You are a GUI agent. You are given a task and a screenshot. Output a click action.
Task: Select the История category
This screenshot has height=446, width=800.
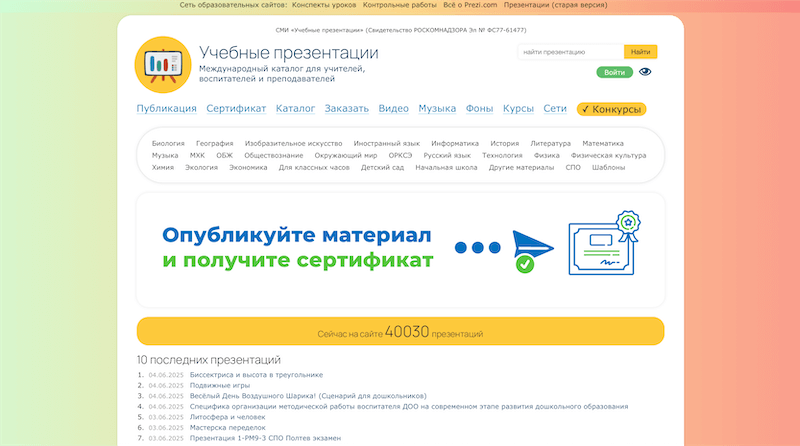pyautogui.click(x=505, y=143)
